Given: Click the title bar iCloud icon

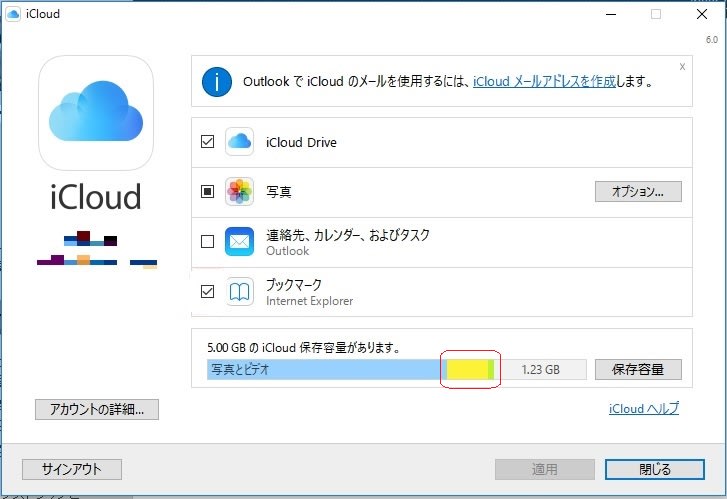Looking at the screenshot, I should (13, 14).
